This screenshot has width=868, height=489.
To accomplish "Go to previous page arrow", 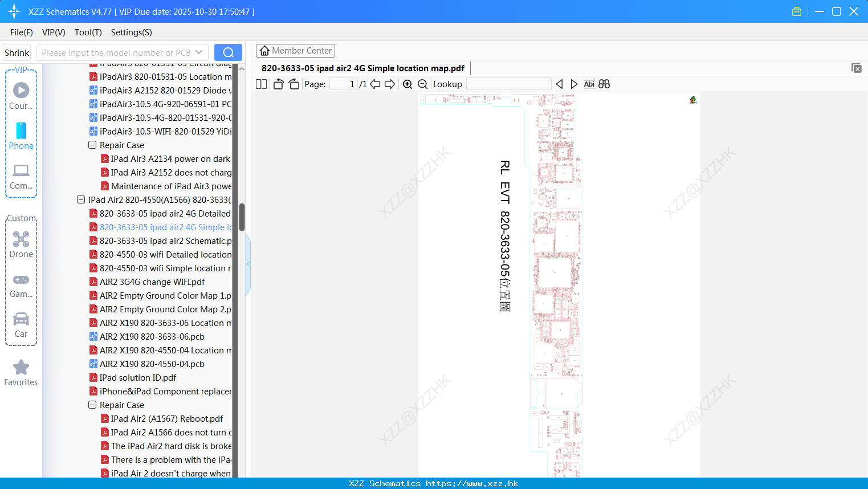I will [375, 84].
